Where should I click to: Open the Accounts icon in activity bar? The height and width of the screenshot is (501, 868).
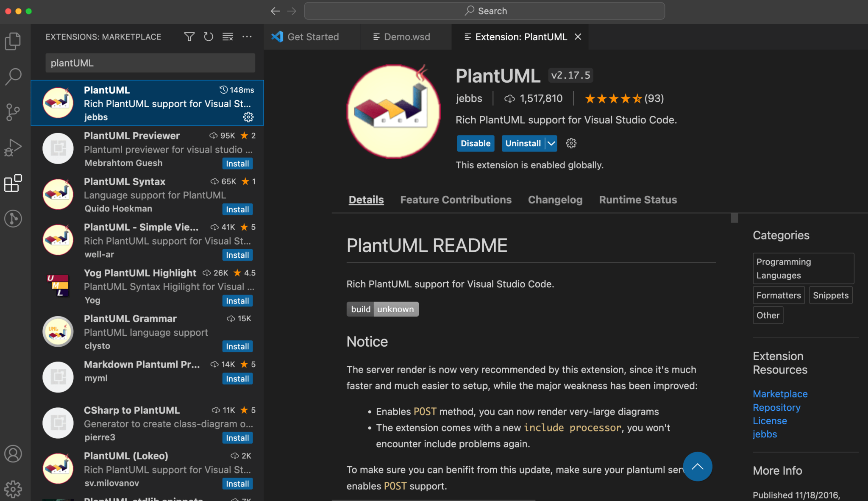tap(13, 454)
